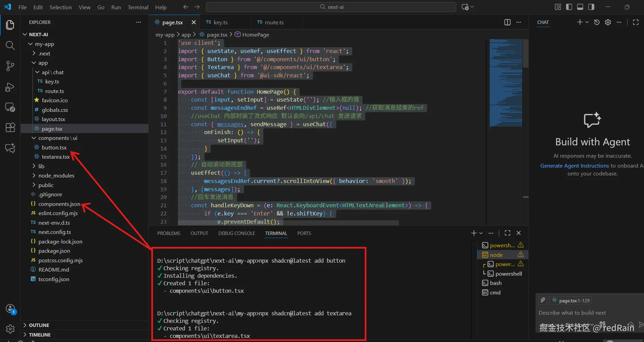
Task: Maximize the terminal panel size
Action: tap(507, 233)
